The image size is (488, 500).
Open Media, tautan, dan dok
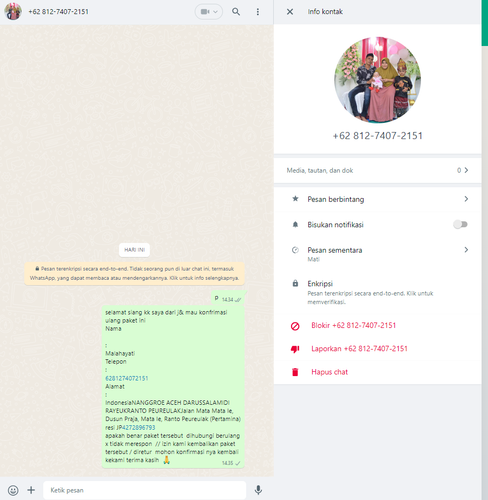coord(377,170)
